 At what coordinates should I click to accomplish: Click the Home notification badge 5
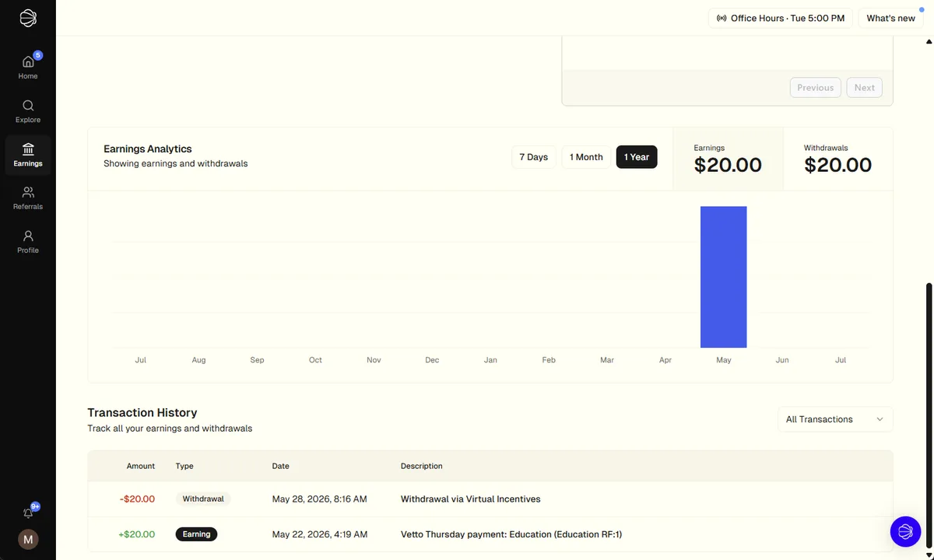[x=38, y=55]
